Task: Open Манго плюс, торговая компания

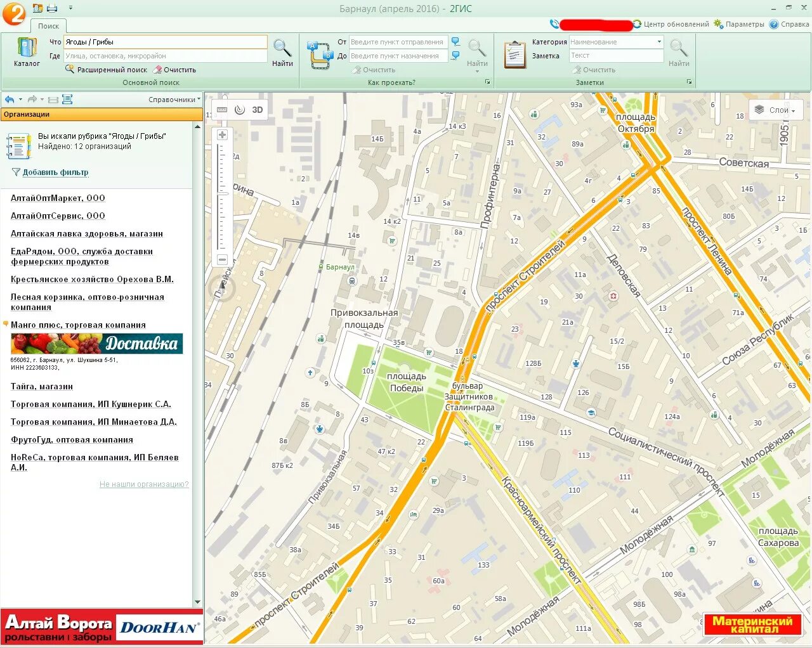Action: click(78, 325)
